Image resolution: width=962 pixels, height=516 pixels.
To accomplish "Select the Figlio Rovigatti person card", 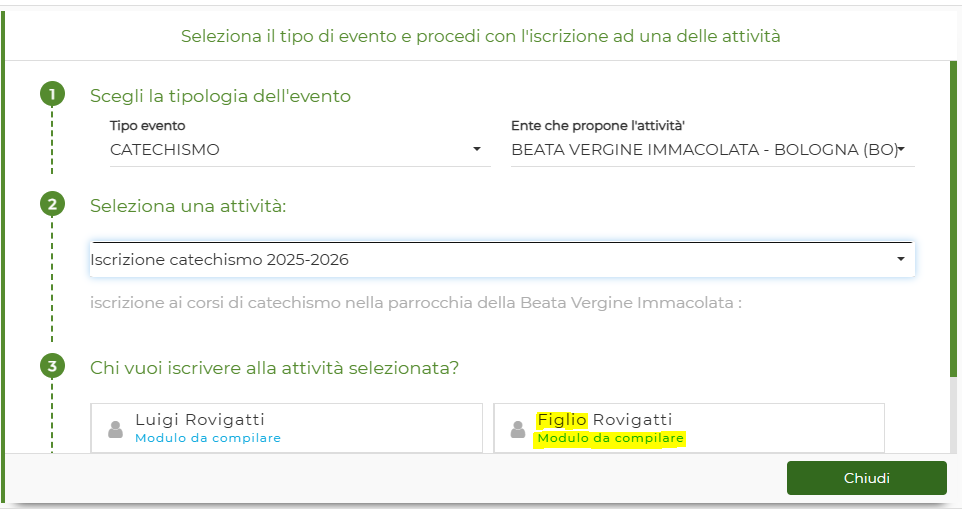I will click(x=689, y=428).
